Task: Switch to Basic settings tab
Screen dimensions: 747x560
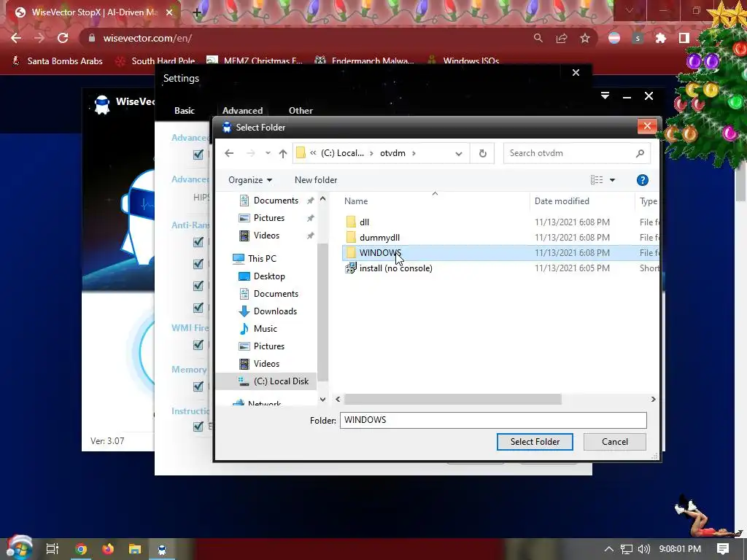Action: [185, 111]
